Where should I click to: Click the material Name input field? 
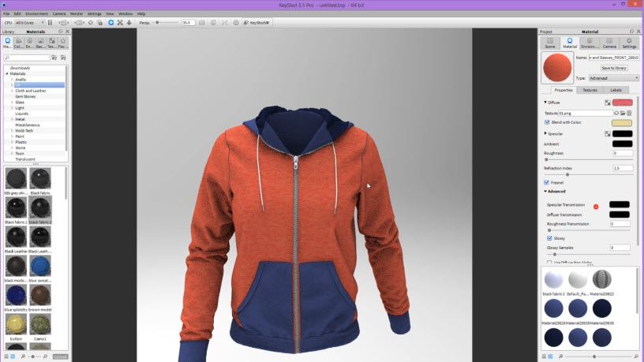coord(613,58)
